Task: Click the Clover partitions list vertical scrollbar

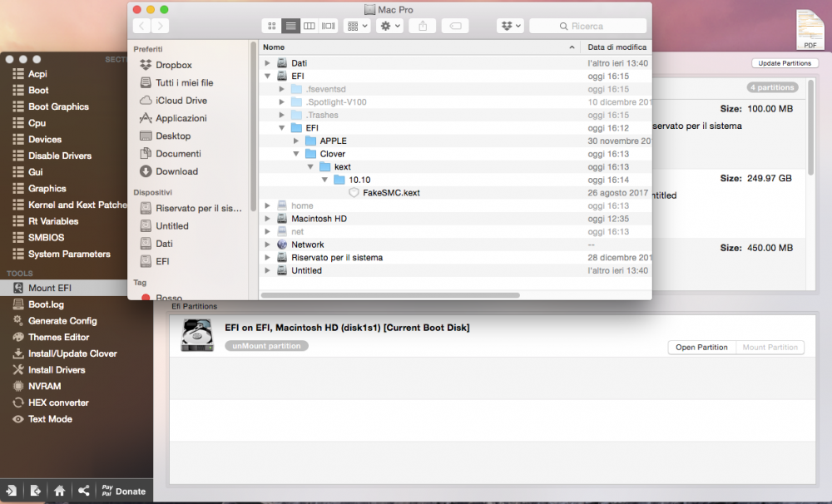Action: tap(810, 127)
